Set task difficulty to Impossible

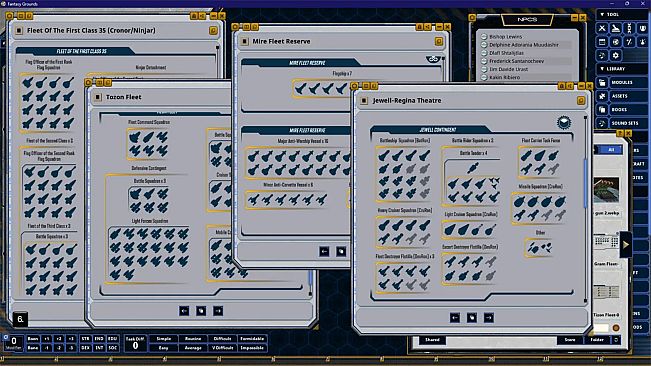point(252,348)
